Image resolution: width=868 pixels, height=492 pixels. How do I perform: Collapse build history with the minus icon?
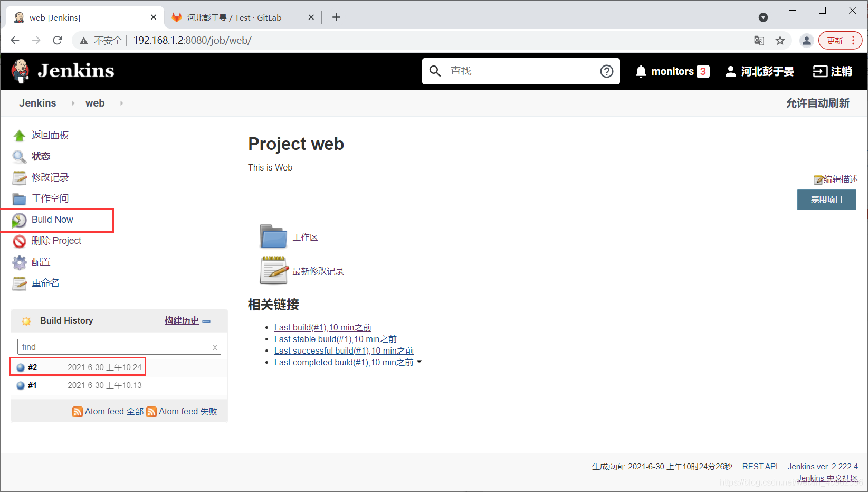pos(206,321)
